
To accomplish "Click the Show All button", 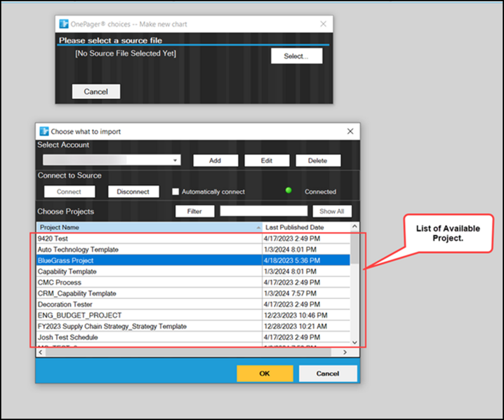I will coord(332,211).
